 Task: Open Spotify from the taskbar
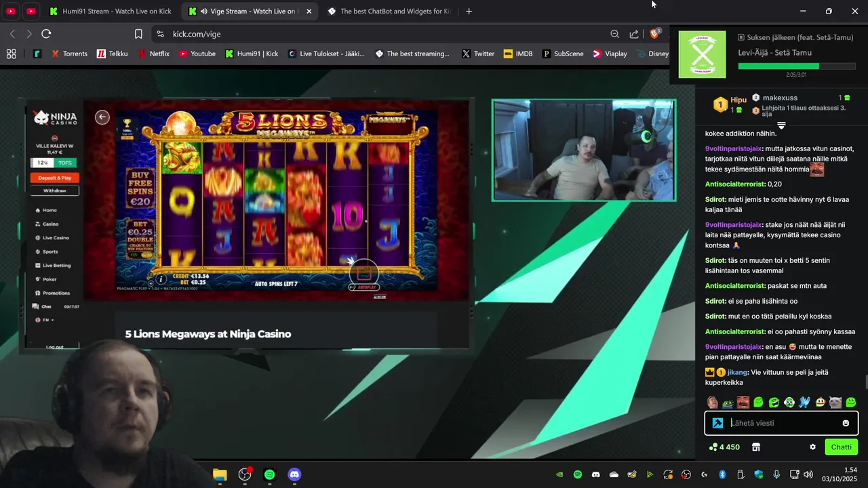(269, 474)
